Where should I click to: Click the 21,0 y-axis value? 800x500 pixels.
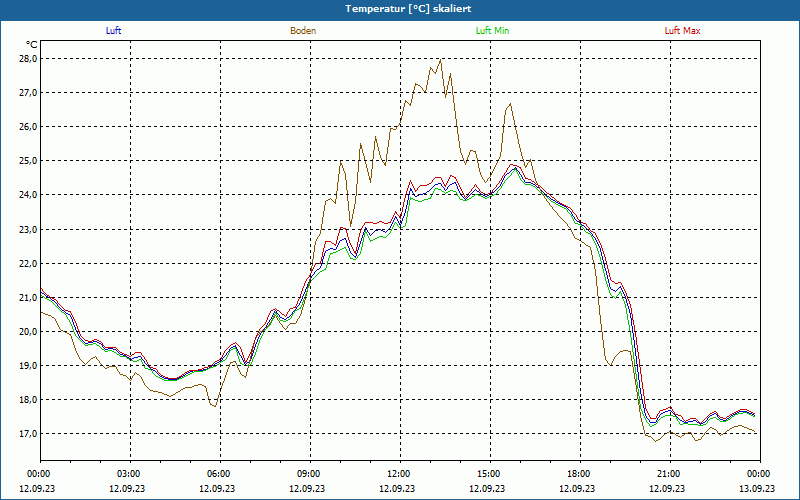tap(29, 298)
